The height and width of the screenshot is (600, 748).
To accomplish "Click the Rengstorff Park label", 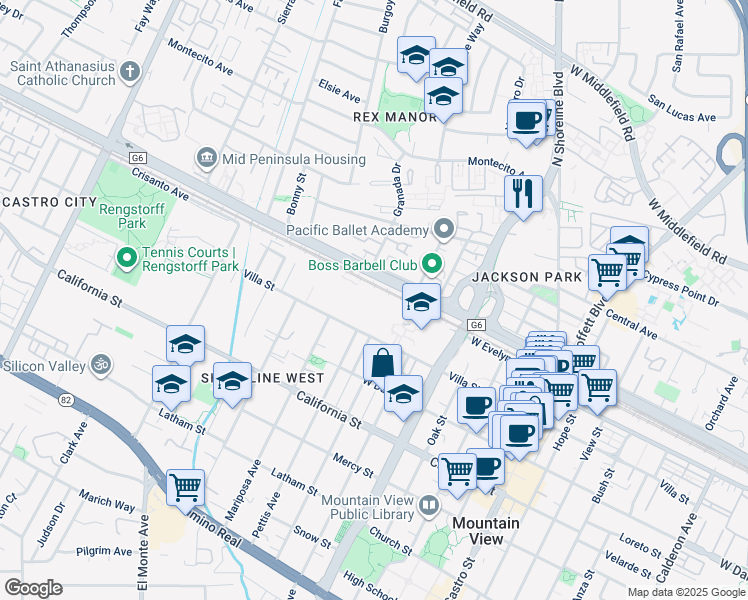I will pyautogui.click(x=132, y=216).
